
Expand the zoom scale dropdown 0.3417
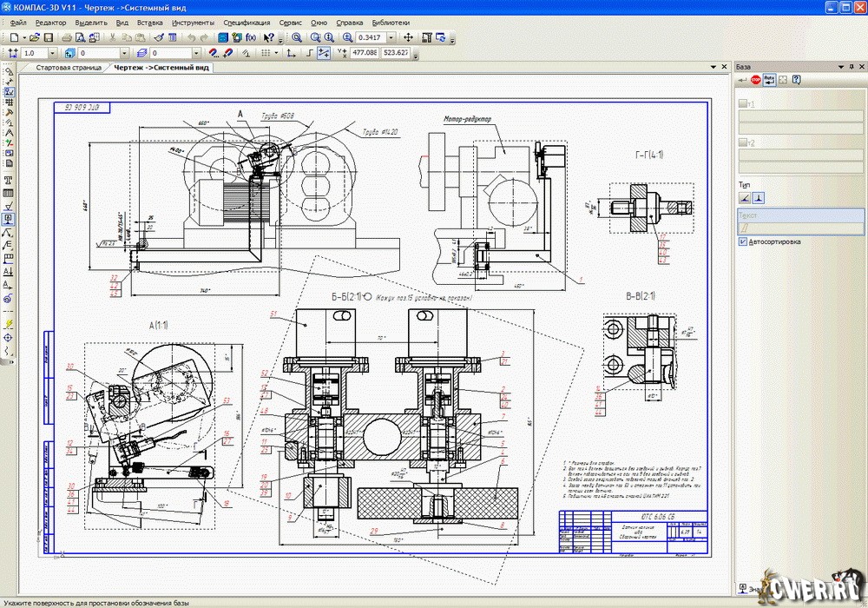(x=391, y=38)
